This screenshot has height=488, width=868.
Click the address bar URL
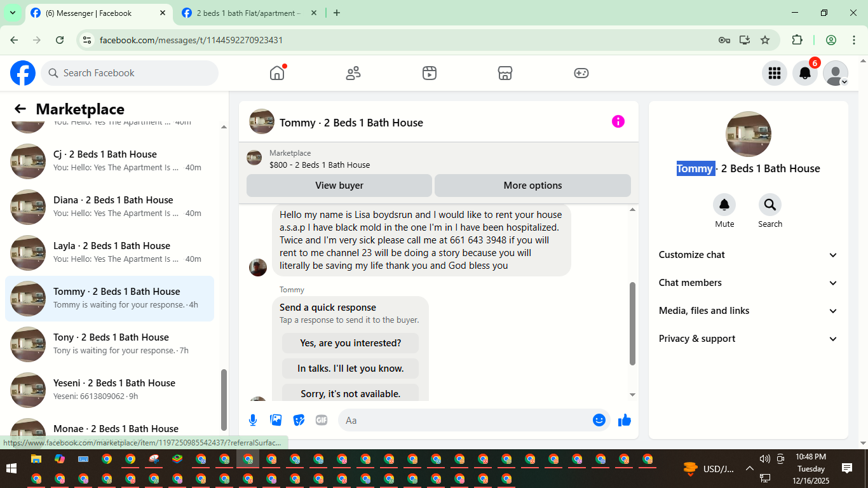(x=191, y=40)
